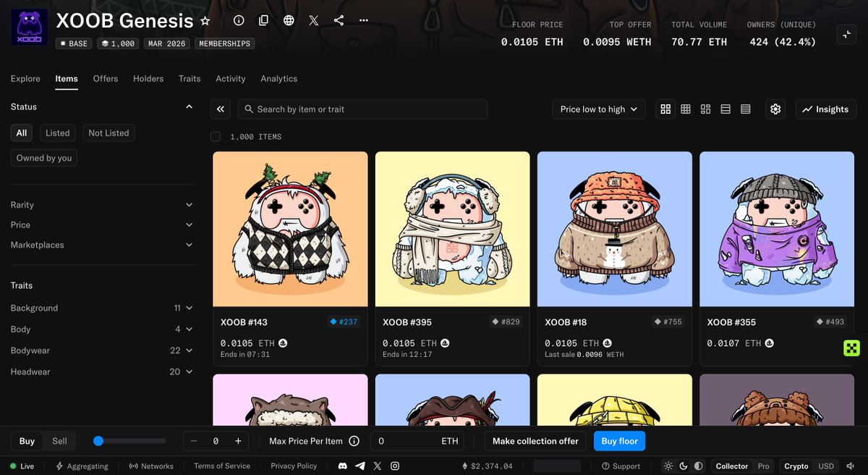Click the Search by item or trait field
Image resolution: width=868 pixels, height=475 pixels.
tap(362, 109)
